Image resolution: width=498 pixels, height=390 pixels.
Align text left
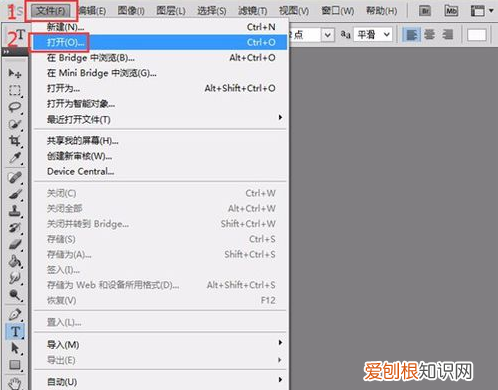click(x=412, y=35)
